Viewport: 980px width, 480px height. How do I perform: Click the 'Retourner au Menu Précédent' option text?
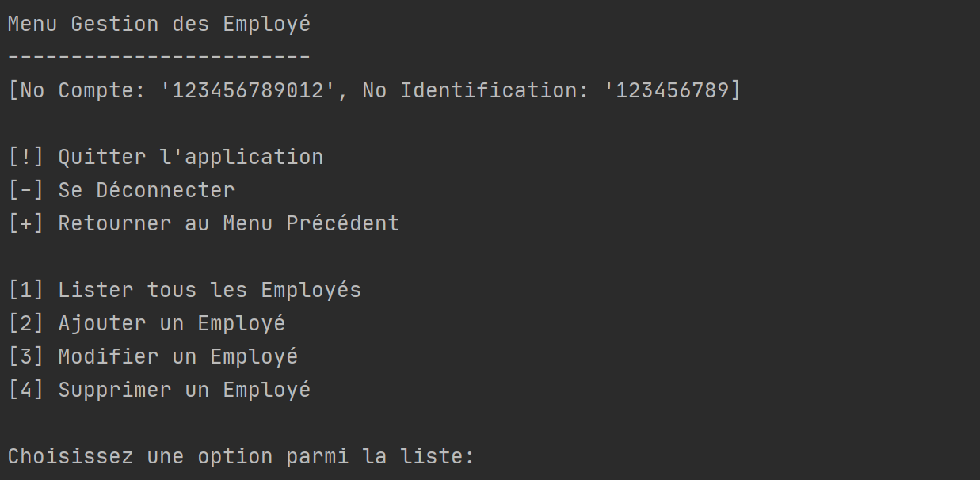[x=229, y=223]
